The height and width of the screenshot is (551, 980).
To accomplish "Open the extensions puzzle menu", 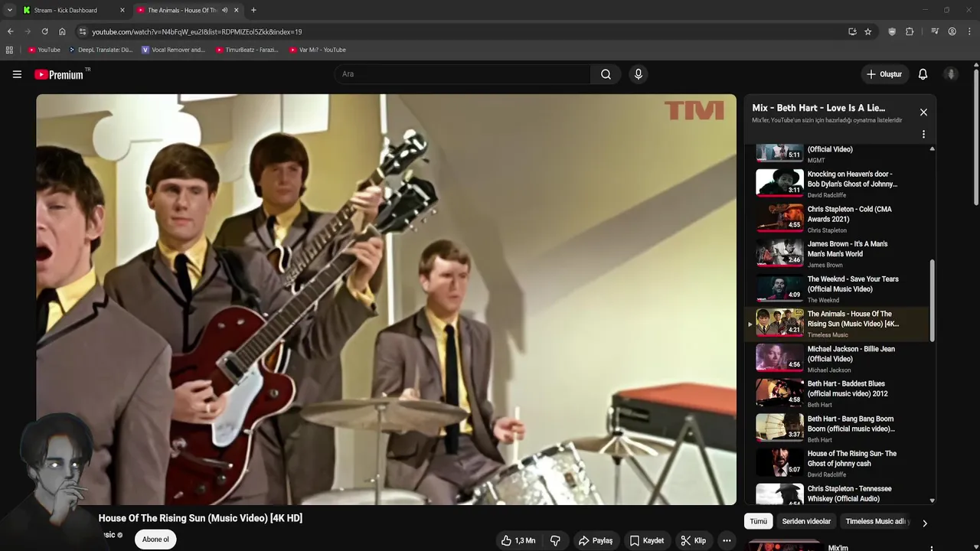I will coord(910,31).
